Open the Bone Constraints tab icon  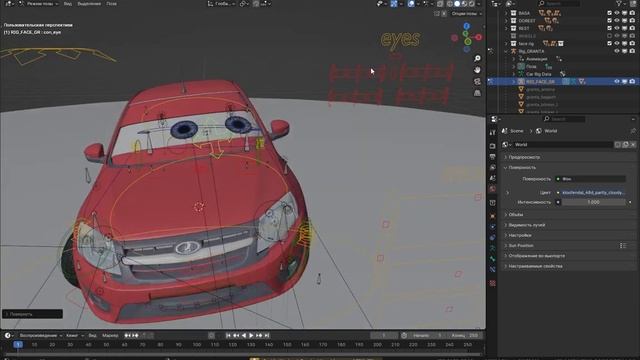(493, 269)
